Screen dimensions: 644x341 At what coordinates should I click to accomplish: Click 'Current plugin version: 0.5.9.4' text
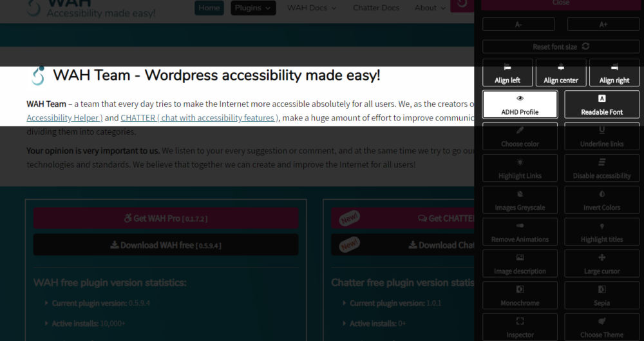[101, 303]
